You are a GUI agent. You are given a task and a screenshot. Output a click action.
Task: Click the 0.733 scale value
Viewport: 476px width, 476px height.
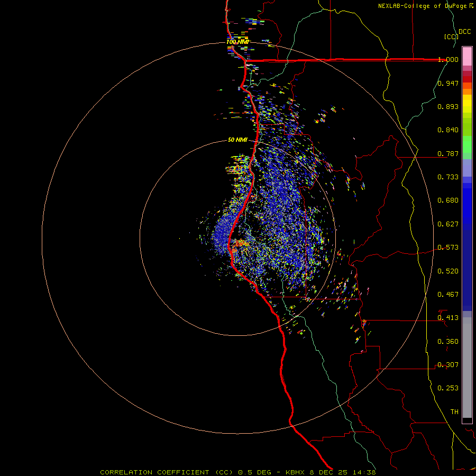448,177
